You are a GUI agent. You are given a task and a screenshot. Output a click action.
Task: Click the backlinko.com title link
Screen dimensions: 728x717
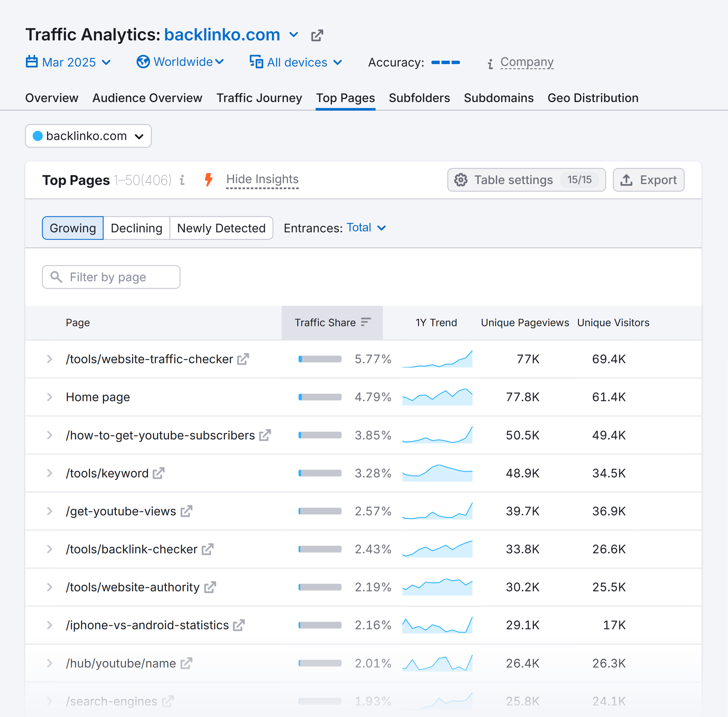tap(222, 35)
